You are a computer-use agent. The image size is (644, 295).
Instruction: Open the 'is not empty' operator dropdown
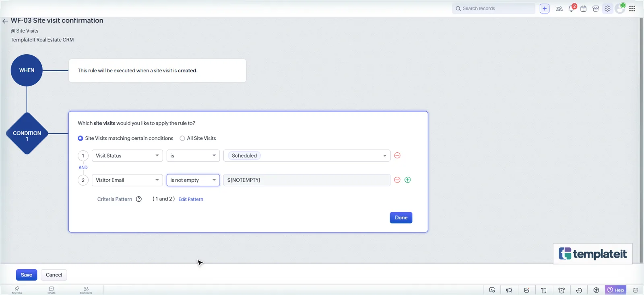coord(193,180)
